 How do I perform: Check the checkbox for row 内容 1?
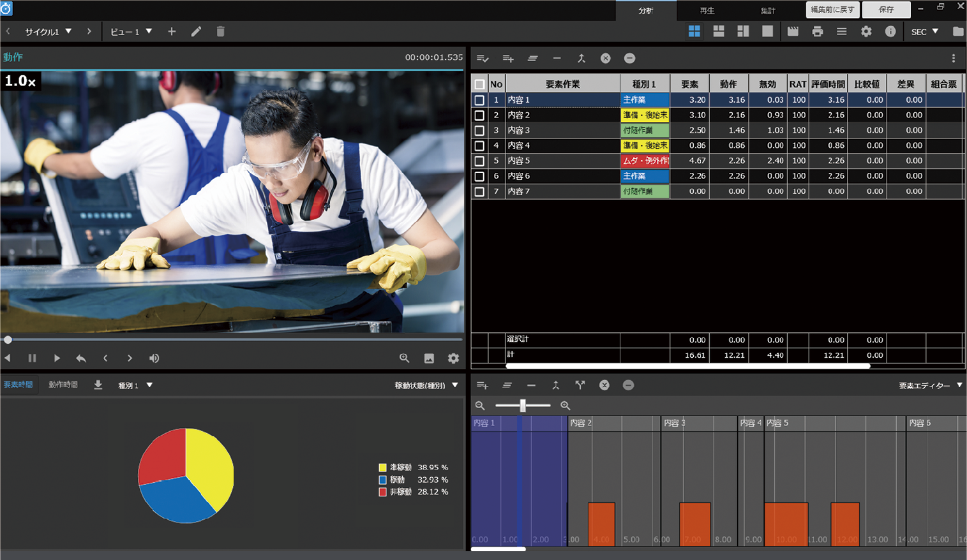coord(479,100)
